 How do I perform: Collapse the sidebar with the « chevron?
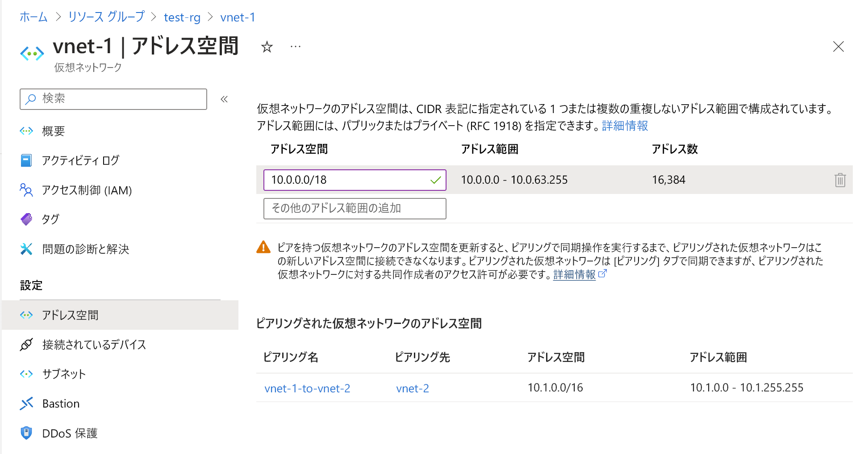click(x=225, y=99)
